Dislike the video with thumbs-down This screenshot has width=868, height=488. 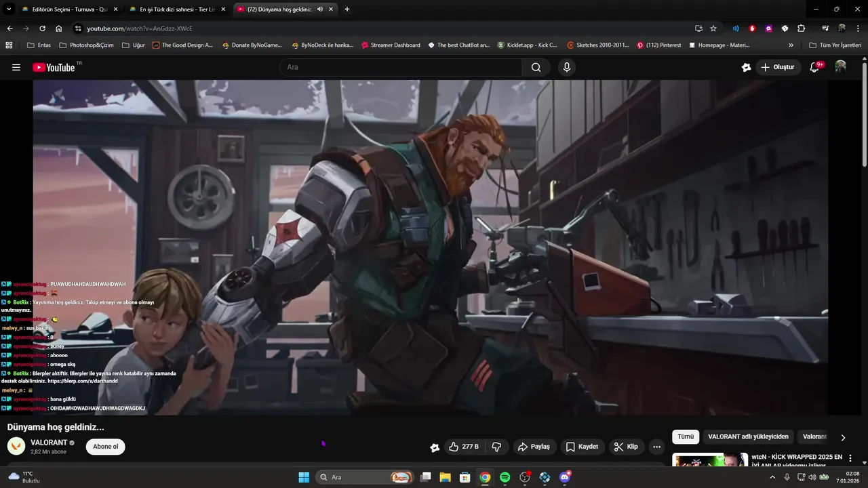(496, 447)
